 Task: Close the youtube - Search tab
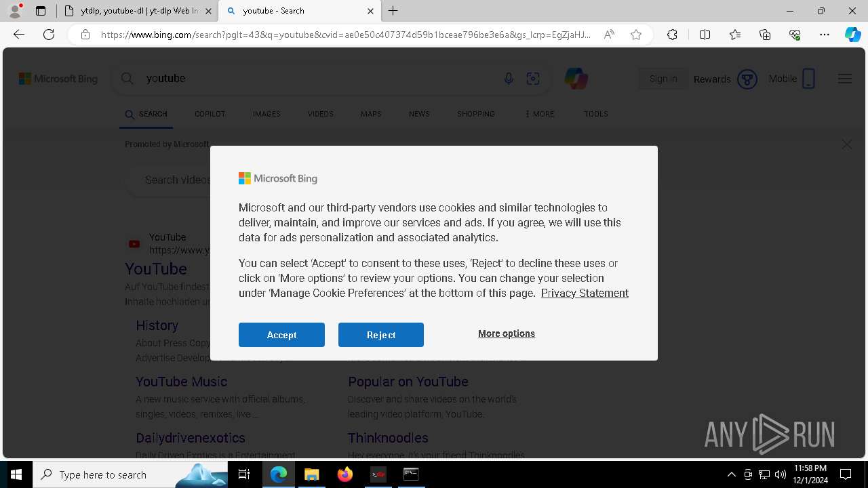(x=370, y=11)
